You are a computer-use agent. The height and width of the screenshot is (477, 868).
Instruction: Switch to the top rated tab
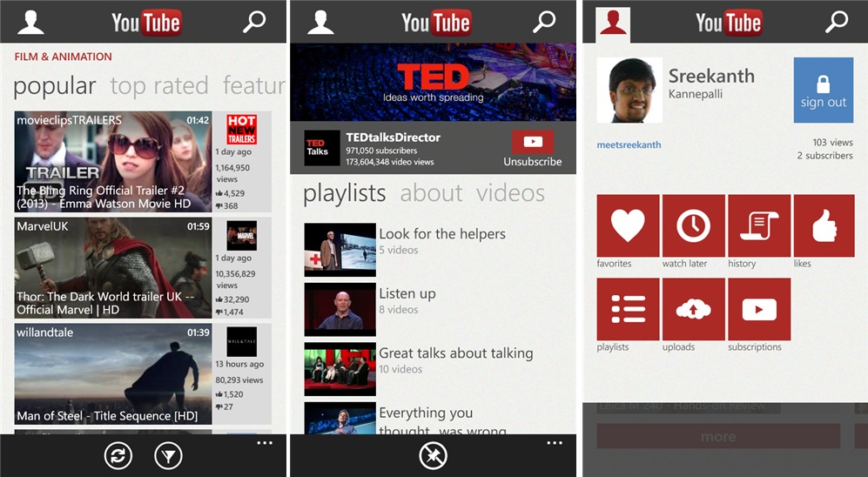[159, 86]
